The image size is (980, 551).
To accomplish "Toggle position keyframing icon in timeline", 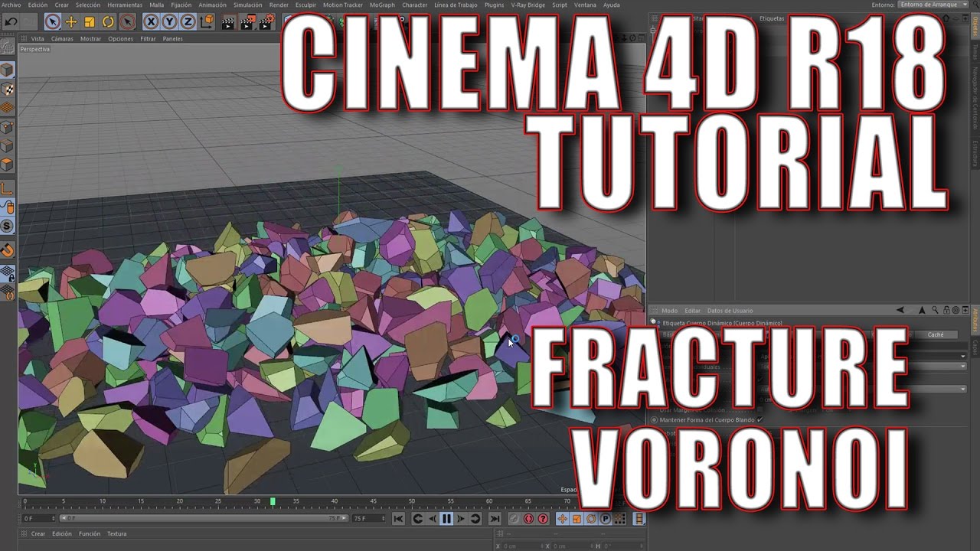I will pyautogui.click(x=562, y=519).
